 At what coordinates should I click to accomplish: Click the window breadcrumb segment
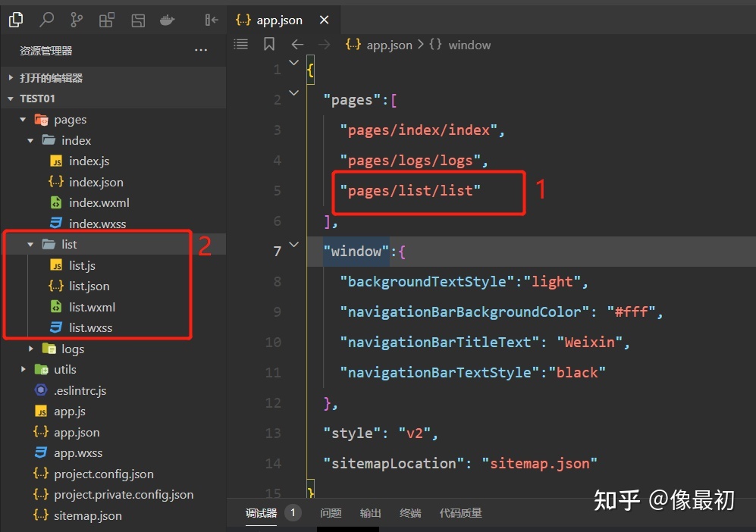click(469, 45)
